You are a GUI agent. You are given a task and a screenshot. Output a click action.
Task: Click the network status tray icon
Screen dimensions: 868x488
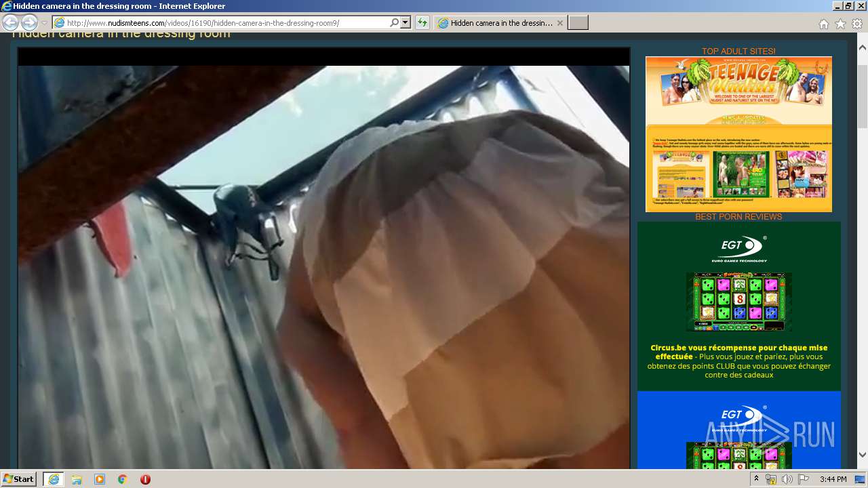click(x=771, y=479)
